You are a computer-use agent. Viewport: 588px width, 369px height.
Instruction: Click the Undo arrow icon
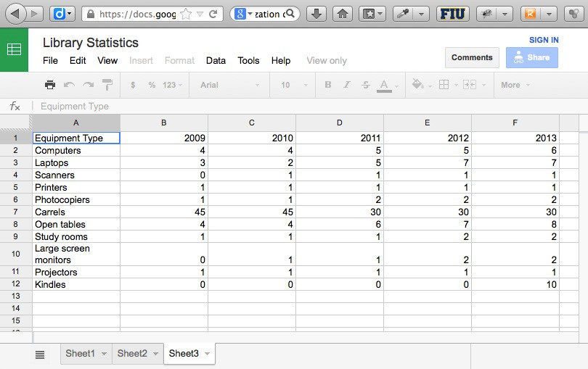click(x=69, y=85)
